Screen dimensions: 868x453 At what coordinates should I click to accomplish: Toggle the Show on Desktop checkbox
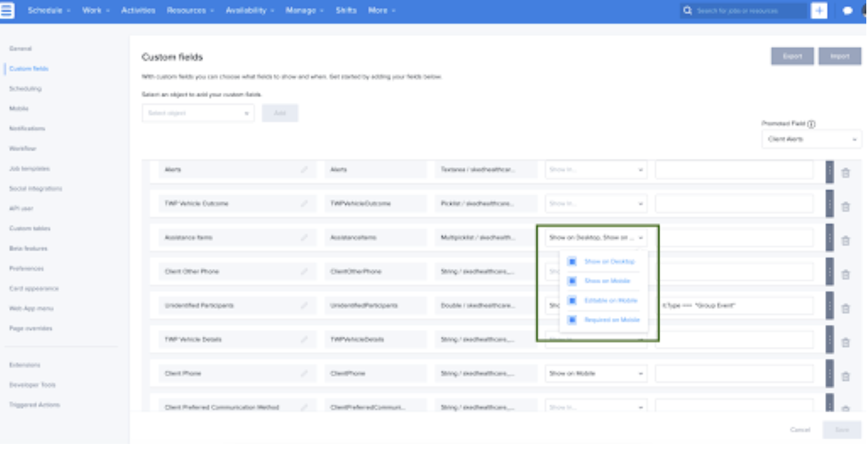[x=572, y=262]
